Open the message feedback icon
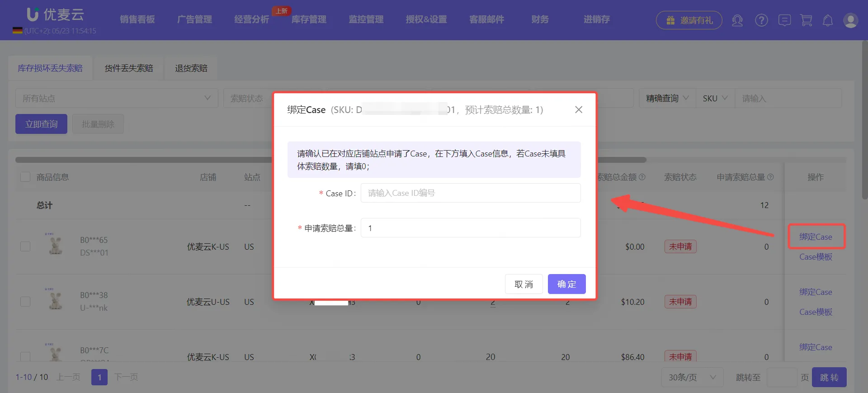The height and width of the screenshot is (393, 868). [x=784, y=20]
